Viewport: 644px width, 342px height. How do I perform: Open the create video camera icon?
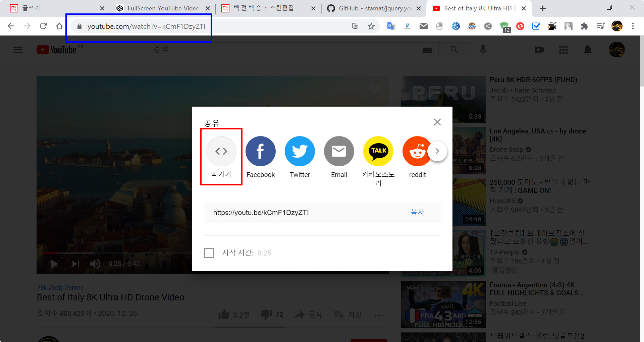539,50
